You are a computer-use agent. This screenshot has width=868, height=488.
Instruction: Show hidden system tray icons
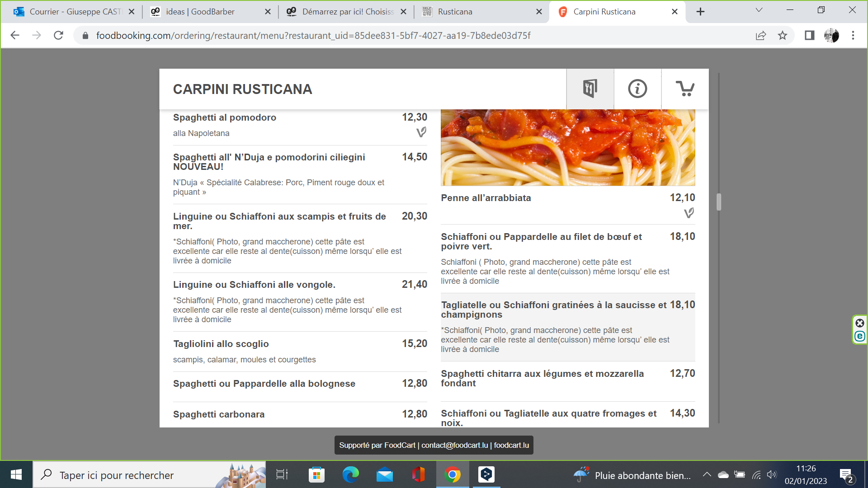click(x=707, y=474)
